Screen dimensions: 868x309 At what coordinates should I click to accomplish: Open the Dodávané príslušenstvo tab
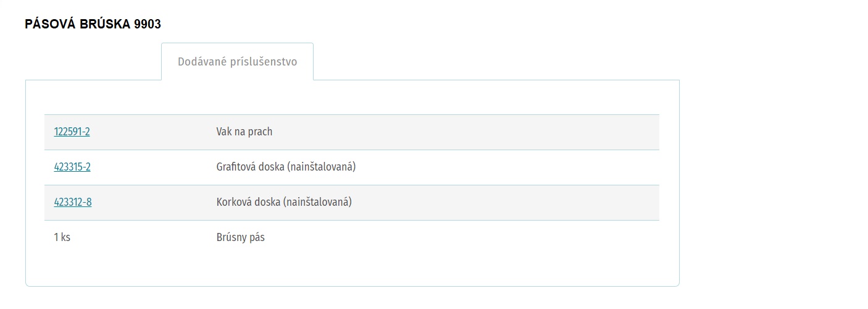coord(237,62)
